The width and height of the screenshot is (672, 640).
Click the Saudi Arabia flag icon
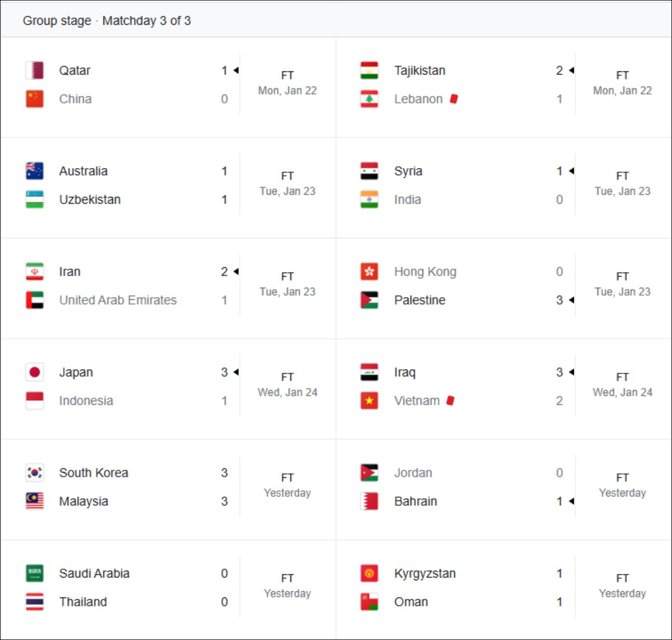coord(35,573)
